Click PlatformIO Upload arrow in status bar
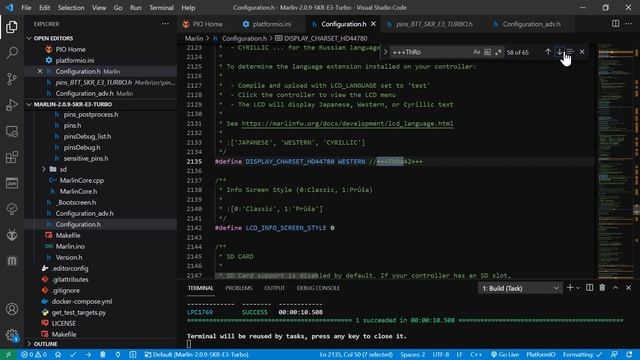Screen dimensions: 640x360 tap(88, 354)
